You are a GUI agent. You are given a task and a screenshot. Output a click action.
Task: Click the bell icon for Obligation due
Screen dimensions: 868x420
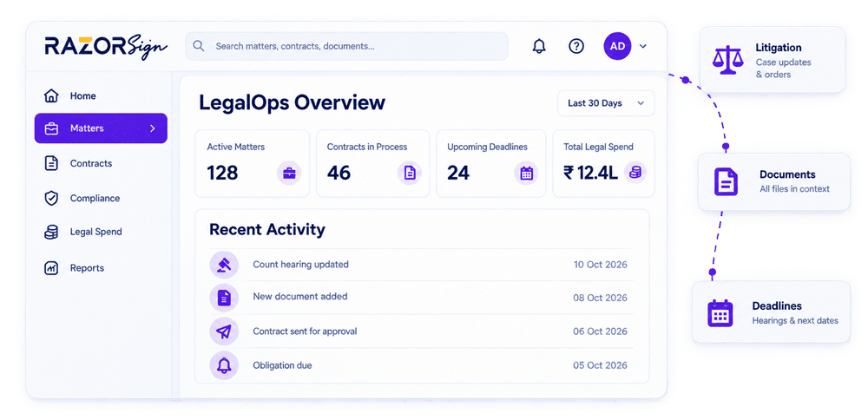(x=224, y=365)
